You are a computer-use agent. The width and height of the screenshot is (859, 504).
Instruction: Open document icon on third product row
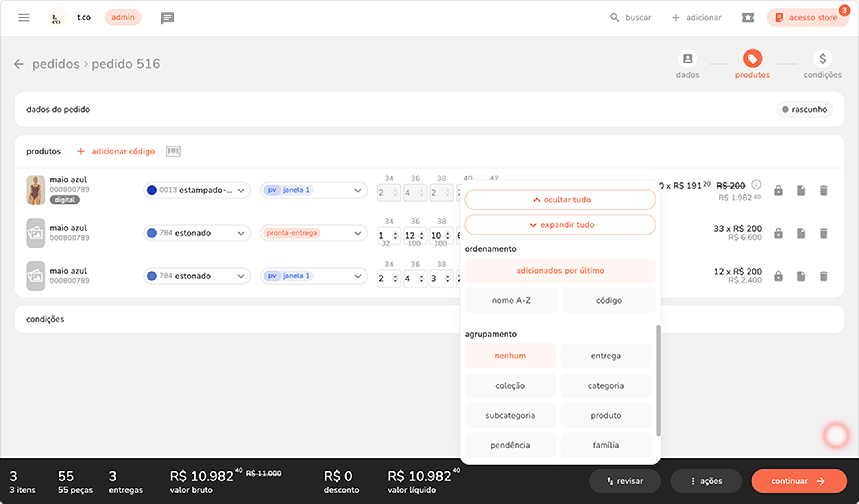(801, 276)
